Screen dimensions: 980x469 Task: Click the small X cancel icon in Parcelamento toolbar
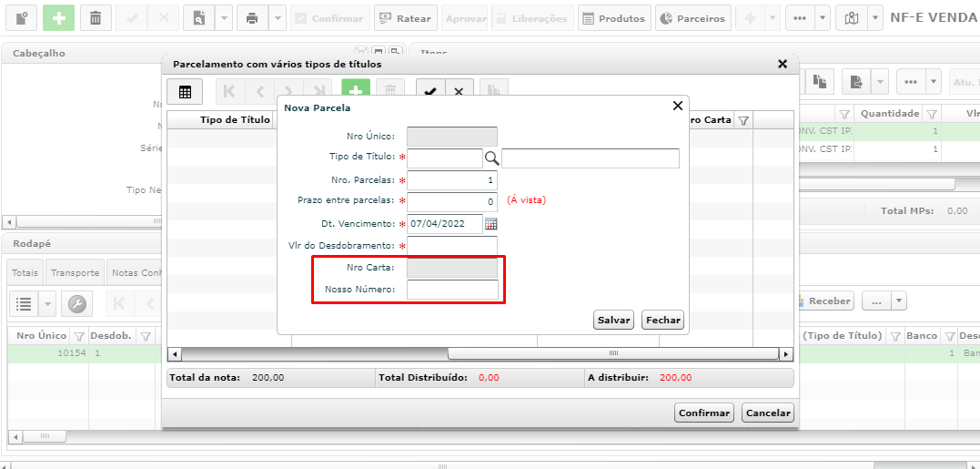tap(459, 92)
